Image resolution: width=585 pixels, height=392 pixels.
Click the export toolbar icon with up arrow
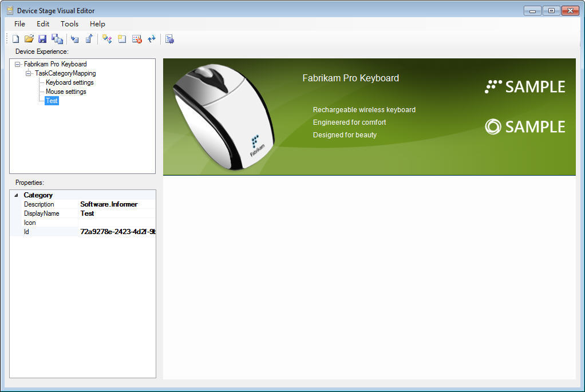pos(89,39)
